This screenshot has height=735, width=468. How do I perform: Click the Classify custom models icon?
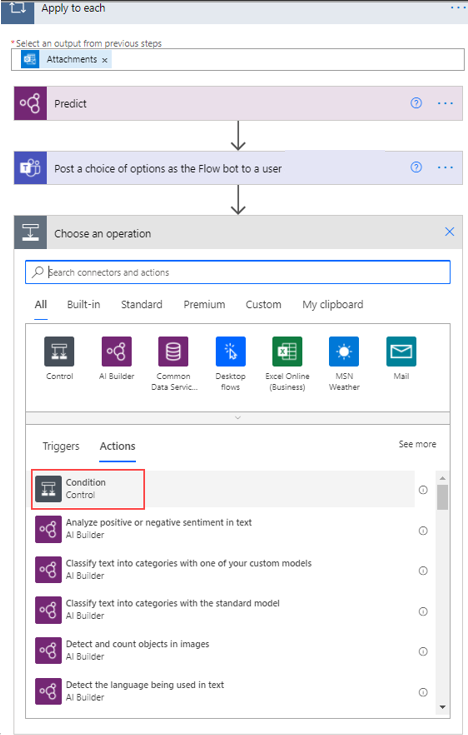pyautogui.click(x=49, y=570)
